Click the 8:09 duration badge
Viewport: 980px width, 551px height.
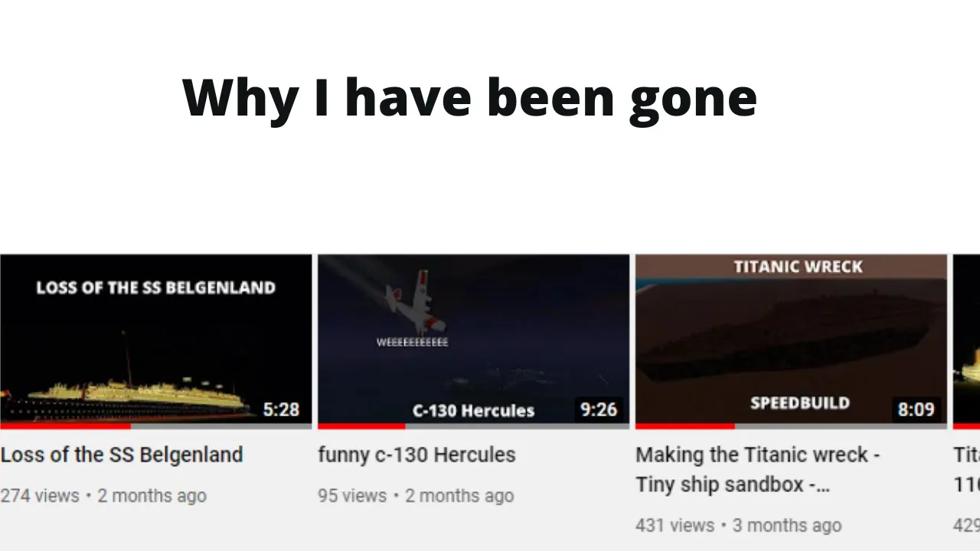916,409
